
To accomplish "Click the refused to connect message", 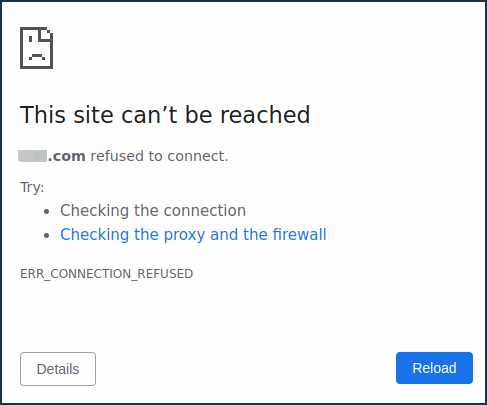I will tap(159, 156).
